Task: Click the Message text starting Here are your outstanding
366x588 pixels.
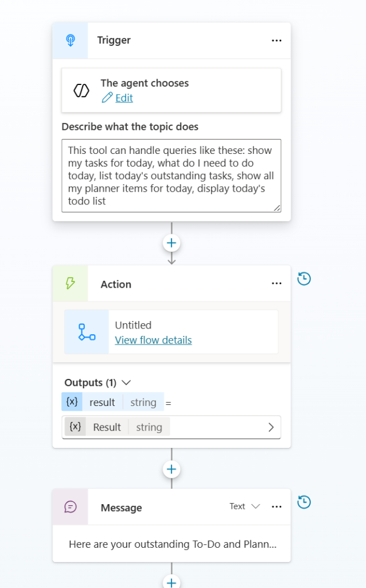Action: 173,544
